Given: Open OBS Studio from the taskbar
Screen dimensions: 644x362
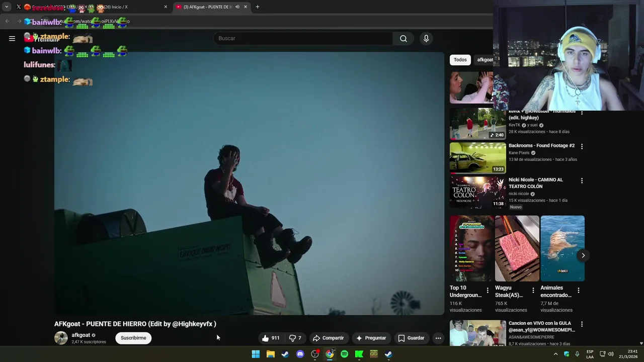Looking at the screenshot, I should click(x=315, y=354).
